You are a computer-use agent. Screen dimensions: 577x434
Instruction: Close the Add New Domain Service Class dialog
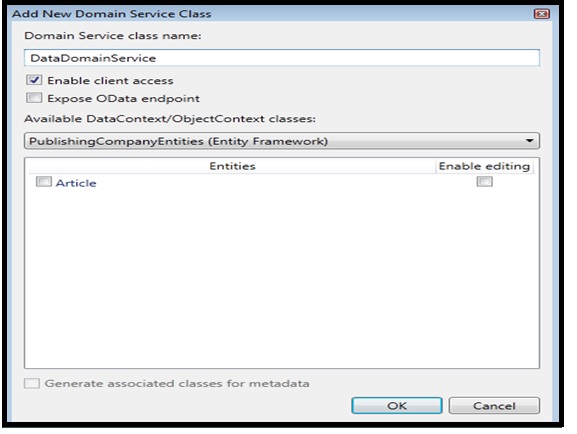541,14
